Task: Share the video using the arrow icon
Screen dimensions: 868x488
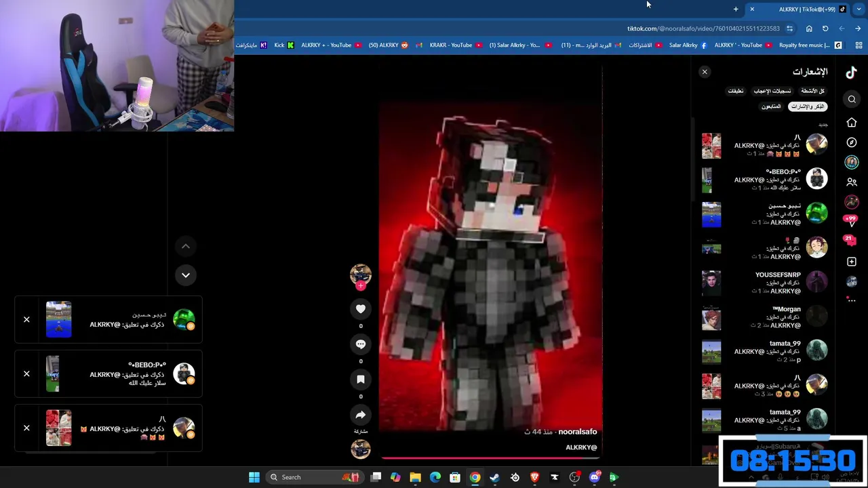Action: tap(361, 415)
